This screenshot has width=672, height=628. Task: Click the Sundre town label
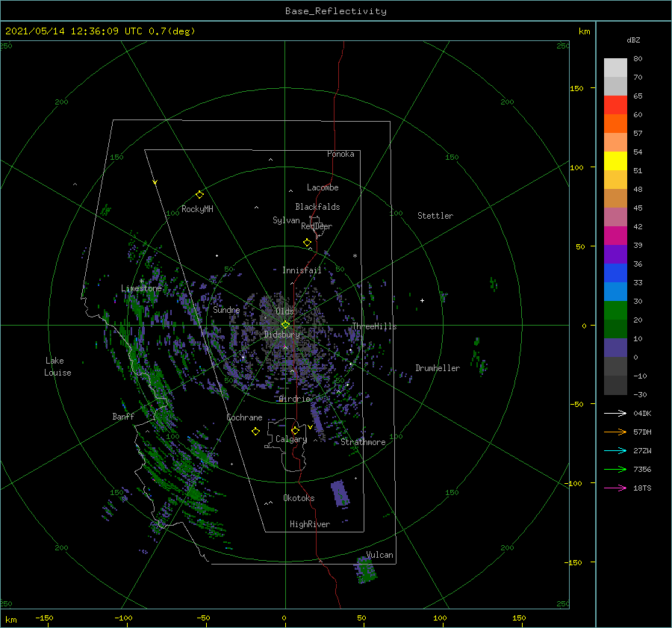pos(226,309)
